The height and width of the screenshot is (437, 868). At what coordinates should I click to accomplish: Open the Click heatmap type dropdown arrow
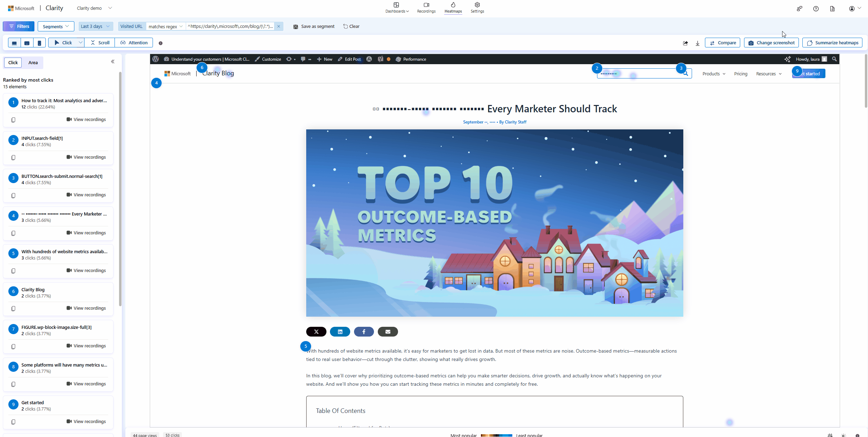(81, 43)
